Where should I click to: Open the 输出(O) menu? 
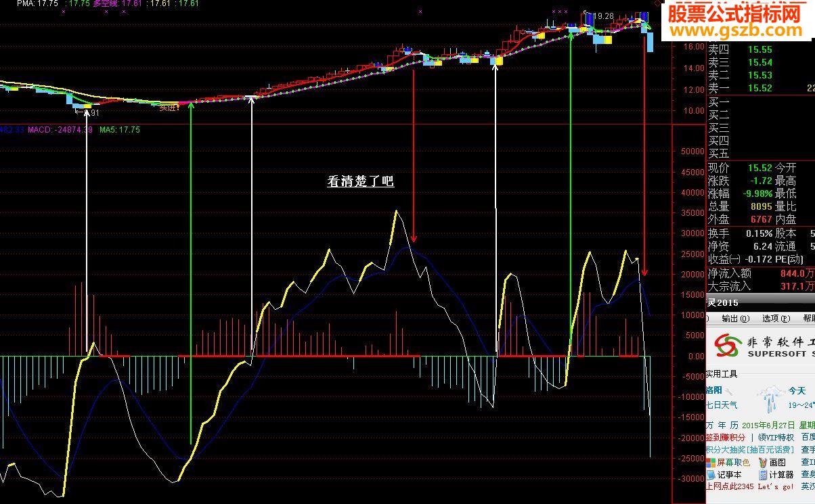pos(736,319)
